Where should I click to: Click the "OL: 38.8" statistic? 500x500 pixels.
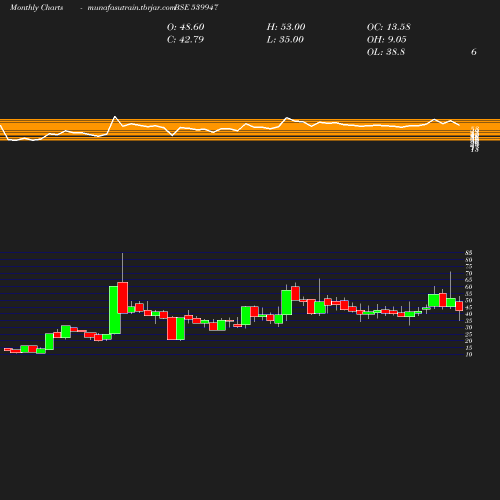[x=386, y=52]
